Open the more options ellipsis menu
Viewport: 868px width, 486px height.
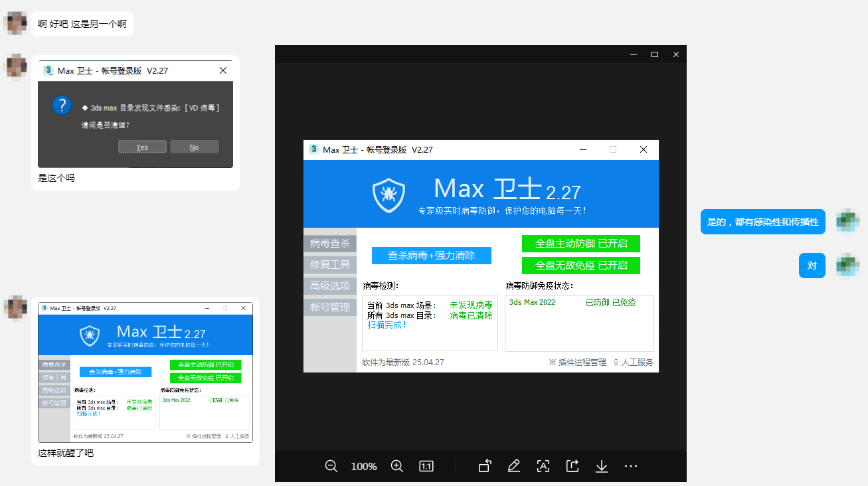click(631, 466)
